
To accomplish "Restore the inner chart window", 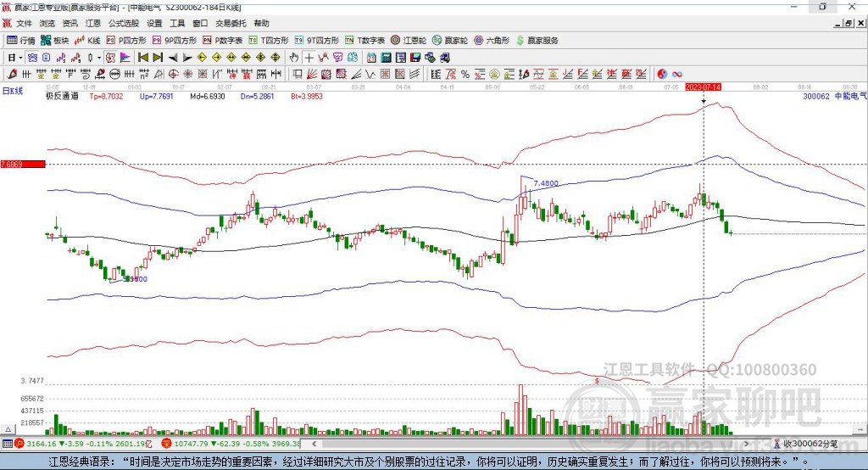I will click(849, 23).
